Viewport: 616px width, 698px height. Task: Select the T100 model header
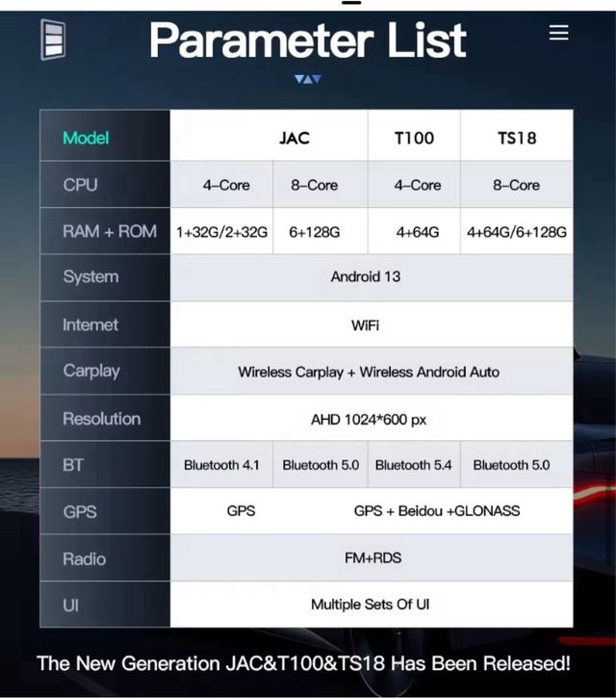(414, 138)
